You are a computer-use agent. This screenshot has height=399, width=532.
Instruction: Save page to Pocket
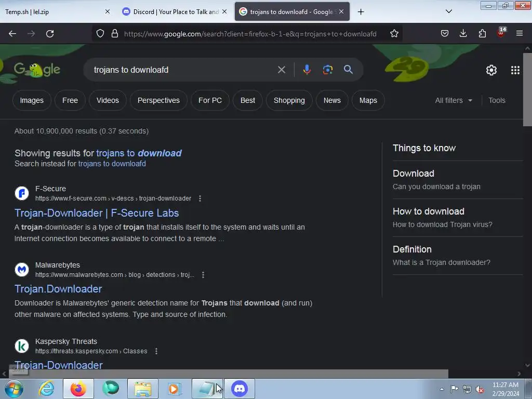[x=445, y=33]
